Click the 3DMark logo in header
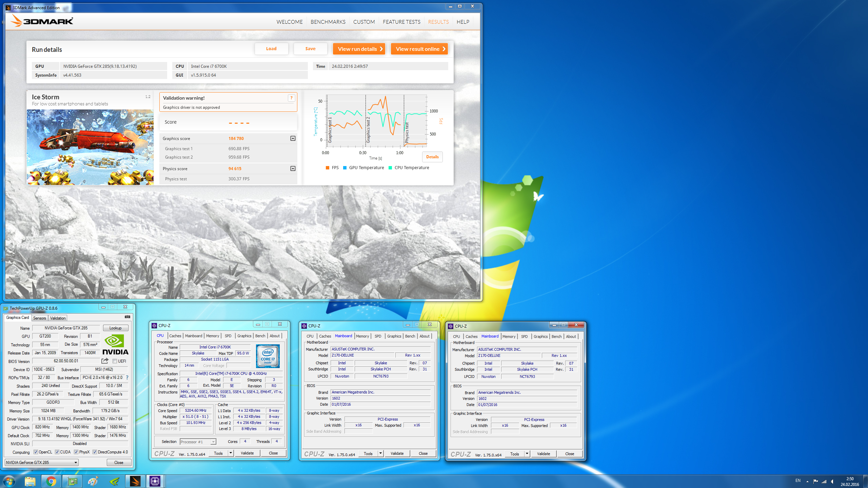The height and width of the screenshot is (488, 868). tap(42, 21)
